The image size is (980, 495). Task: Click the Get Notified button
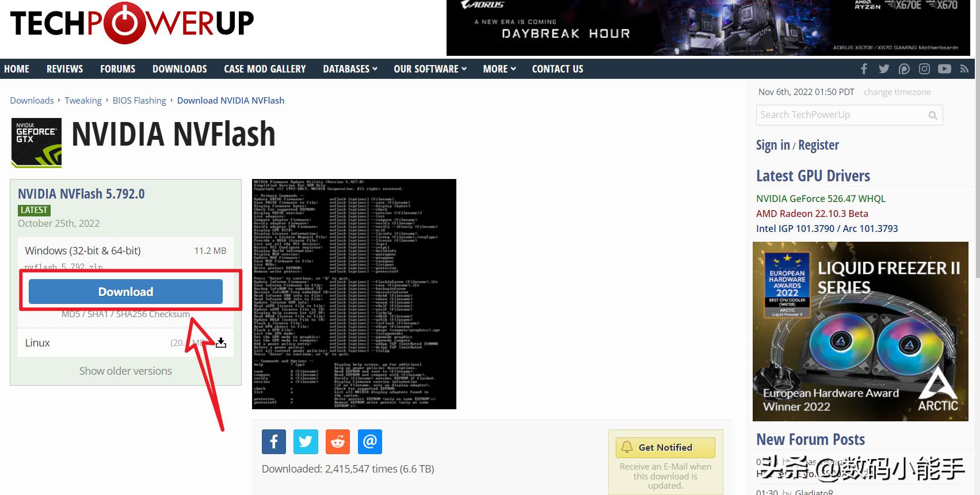tap(665, 447)
